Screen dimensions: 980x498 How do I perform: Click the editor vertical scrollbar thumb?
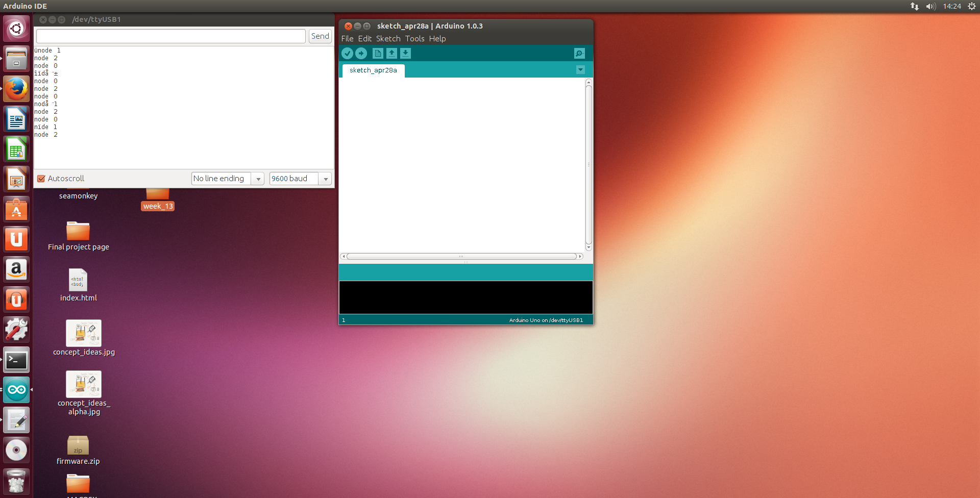click(x=589, y=165)
